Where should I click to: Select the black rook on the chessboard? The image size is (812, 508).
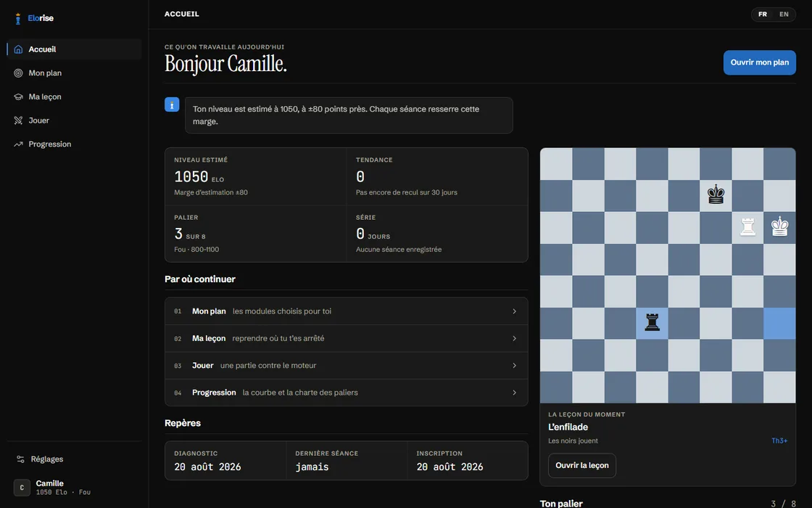pyautogui.click(x=652, y=323)
